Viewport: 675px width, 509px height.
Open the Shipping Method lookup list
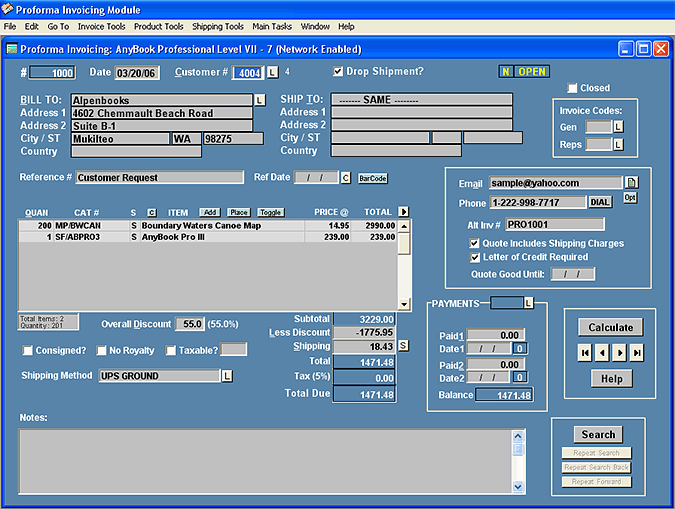pos(227,376)
